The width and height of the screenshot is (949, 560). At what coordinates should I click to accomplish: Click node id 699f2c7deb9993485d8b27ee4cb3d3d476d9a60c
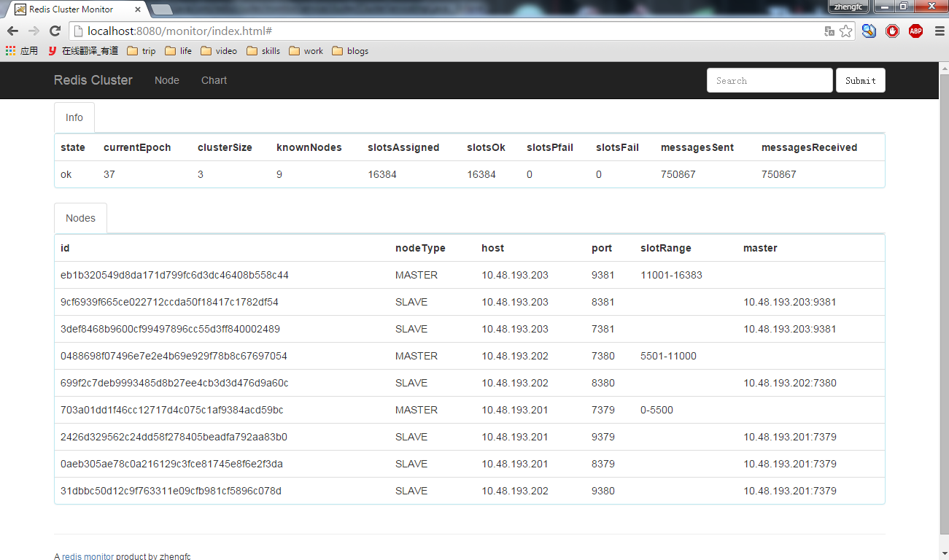click(x=174, y=383)
